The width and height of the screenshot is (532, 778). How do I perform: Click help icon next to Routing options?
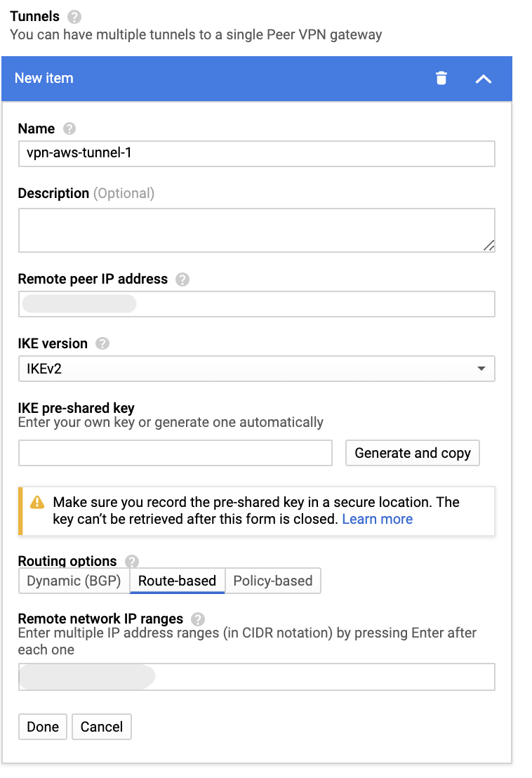(132, 562)
